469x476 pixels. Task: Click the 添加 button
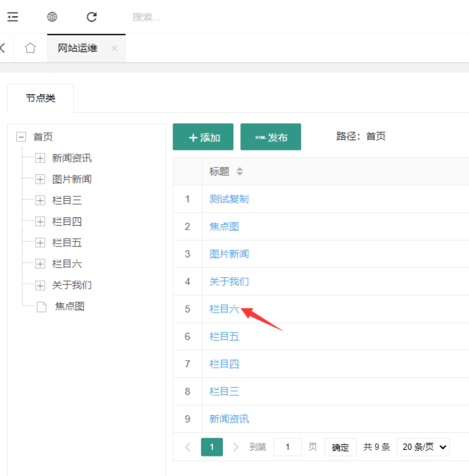pyautogui.click(x=203, y=137)
